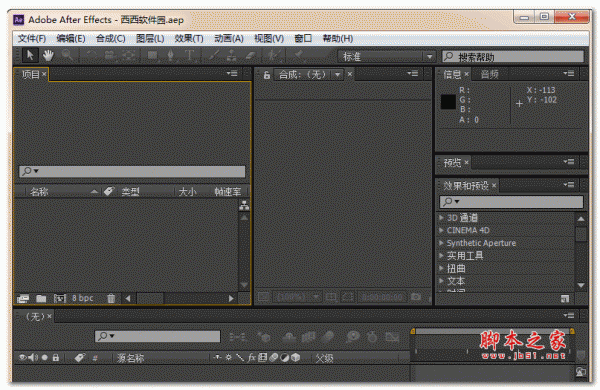Select the Unified Camera tool
Image resolution: width=600 pixels, height=390 pixels.
coord(110,56)
